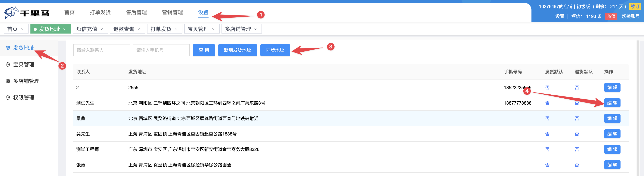The image size is (644, 176).
Task: Click gear icon beside 发货地址 in sidebar
Action: 8,48
